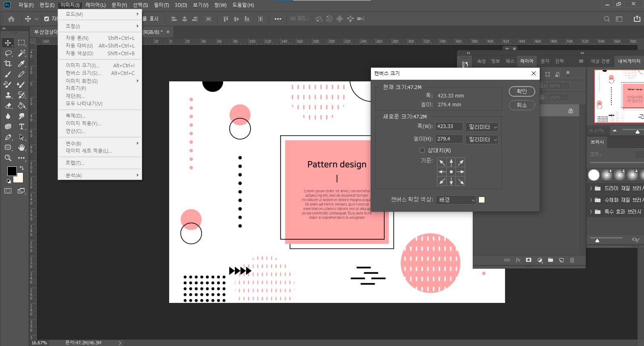Open the canvas extension color 배경 dropdown
Screen dimensions: 644x346
[456, 200]
